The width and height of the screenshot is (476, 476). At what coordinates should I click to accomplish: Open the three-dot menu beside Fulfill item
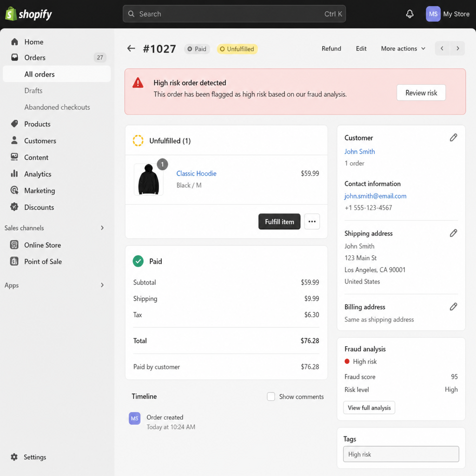(312, 222)
